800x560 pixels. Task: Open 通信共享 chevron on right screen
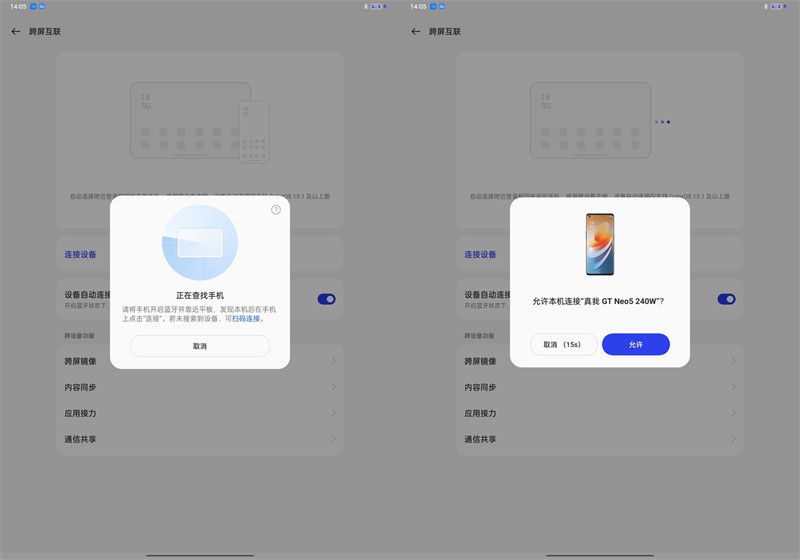tap(733, 439)
